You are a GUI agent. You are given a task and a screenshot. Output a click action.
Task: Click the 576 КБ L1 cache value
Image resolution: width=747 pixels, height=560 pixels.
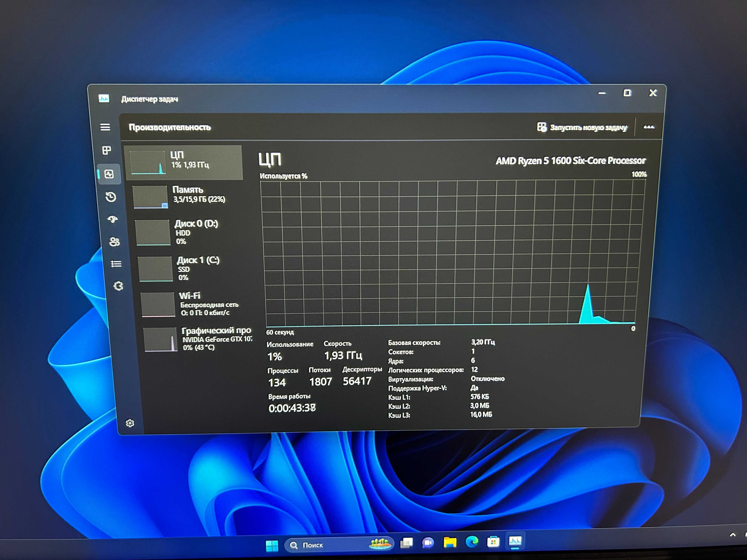coord(479,397)
